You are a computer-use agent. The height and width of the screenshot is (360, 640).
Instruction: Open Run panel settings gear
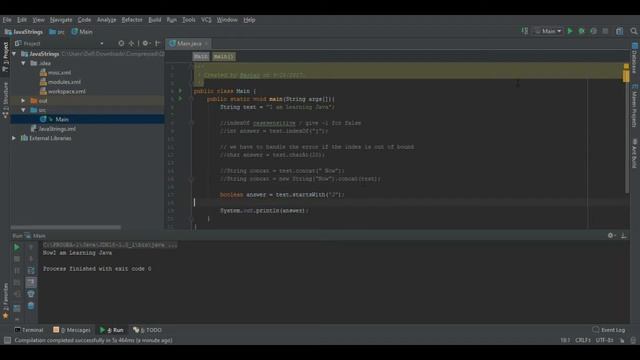coord(611,236)
